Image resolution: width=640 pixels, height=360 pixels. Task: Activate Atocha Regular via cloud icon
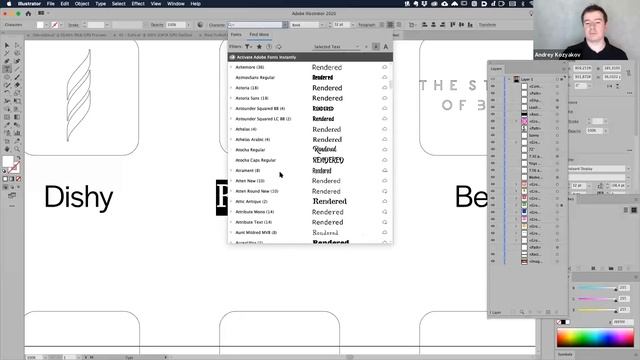pos(384,149)
